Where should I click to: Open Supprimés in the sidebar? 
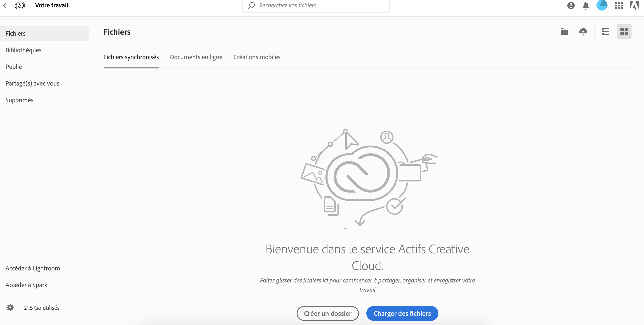[x=19, y=100]
